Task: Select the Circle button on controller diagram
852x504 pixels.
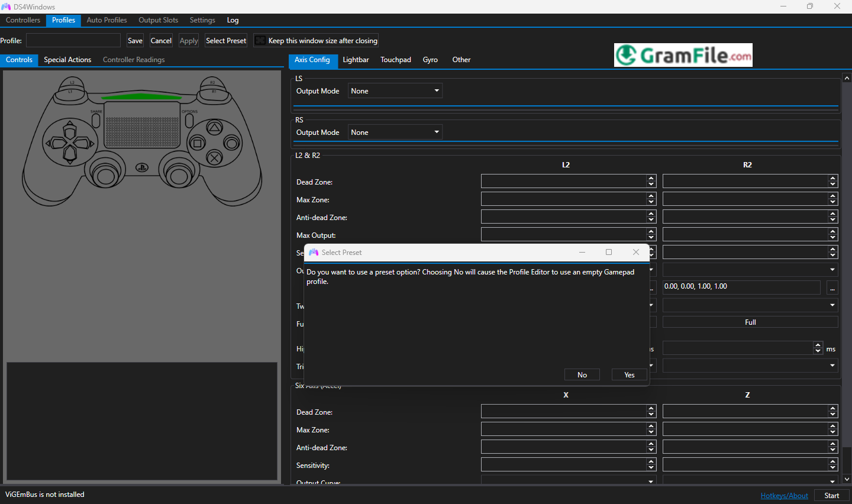Action: [x=231, y=143]
